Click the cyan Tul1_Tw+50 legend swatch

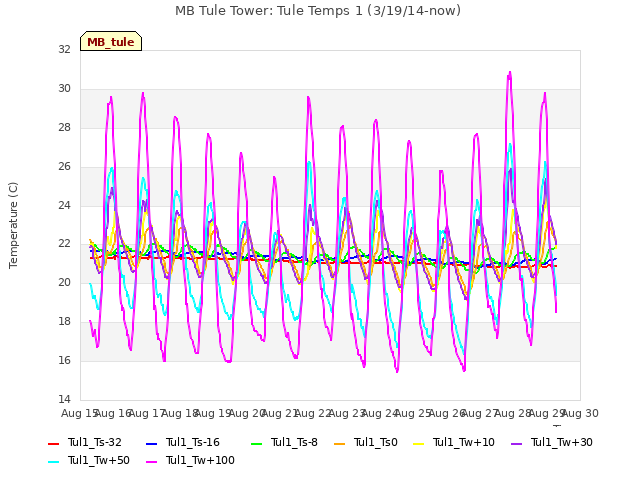53,462
